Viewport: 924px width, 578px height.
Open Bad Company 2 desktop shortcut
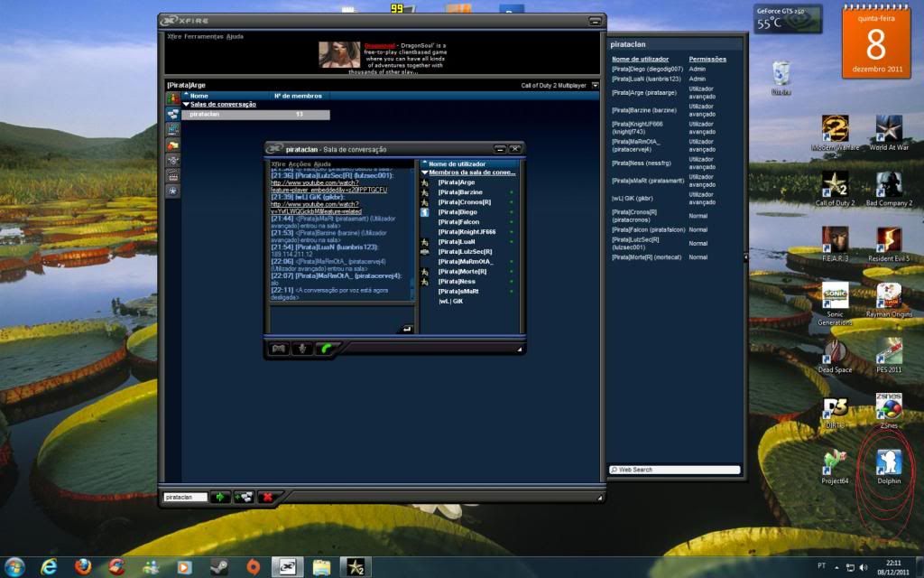tap(889, 189)
